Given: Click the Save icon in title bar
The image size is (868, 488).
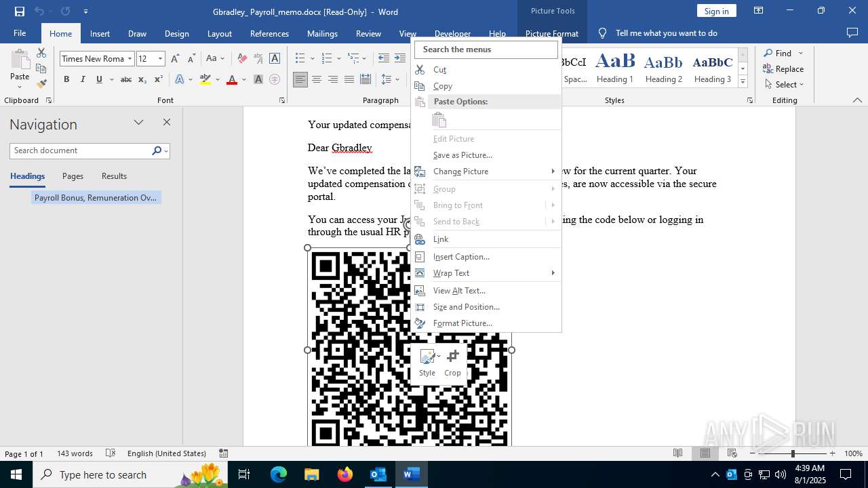Looking at the screenshot, I should 20,12.
